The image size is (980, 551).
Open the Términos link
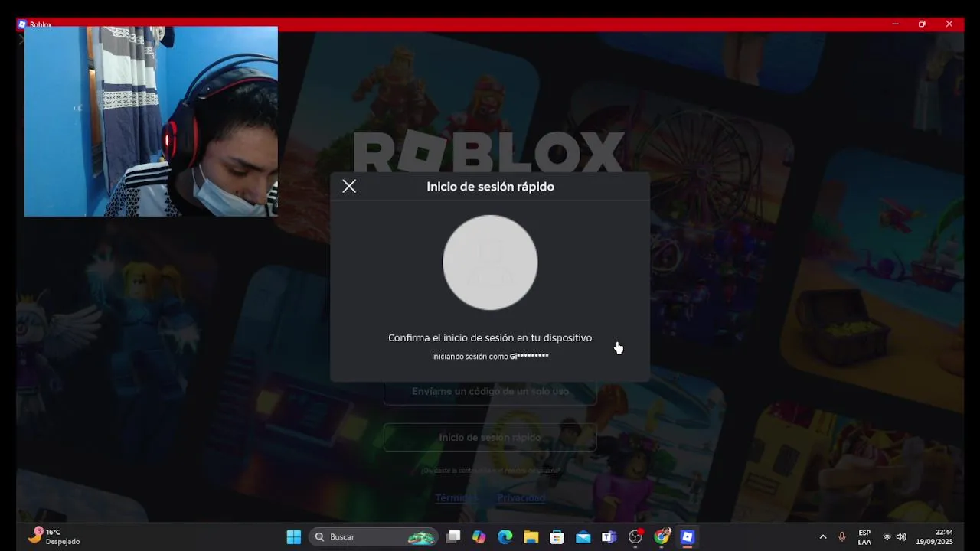point(456,497)
